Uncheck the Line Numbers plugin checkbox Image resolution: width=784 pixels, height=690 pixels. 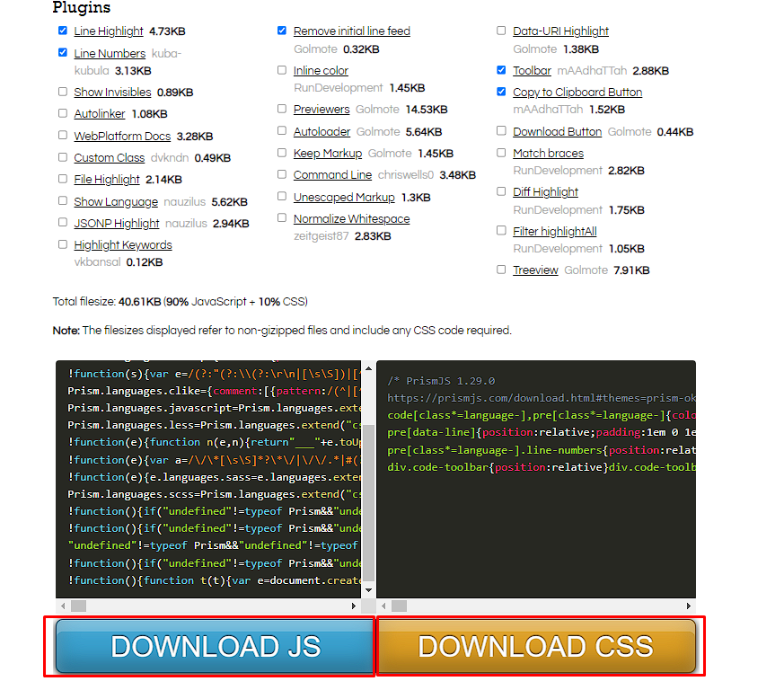point(63,52)
